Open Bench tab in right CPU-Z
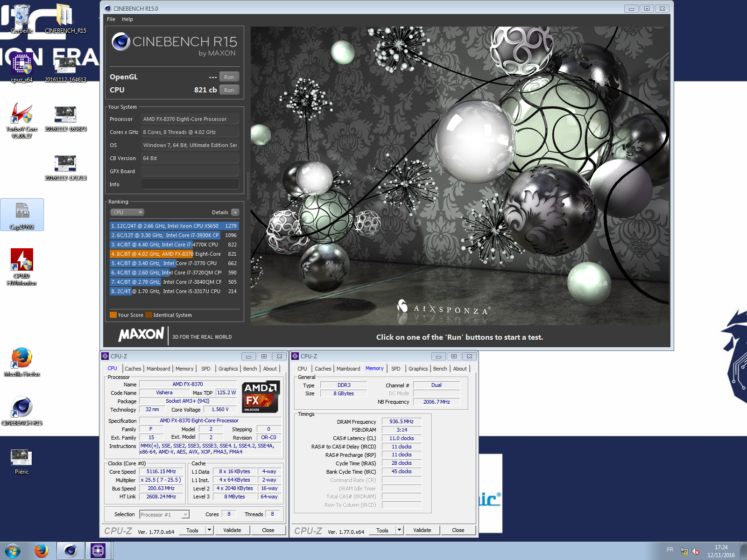Screen dimensions: 747x560 tap(440, 369)
